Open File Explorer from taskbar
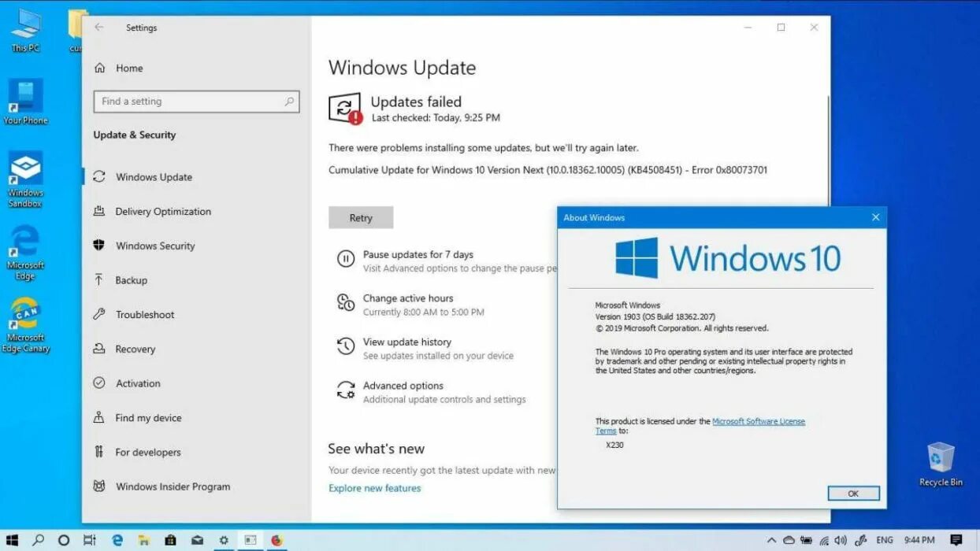Image resolution: width=980 pixels, height=551 pixels. pos(144,540)
